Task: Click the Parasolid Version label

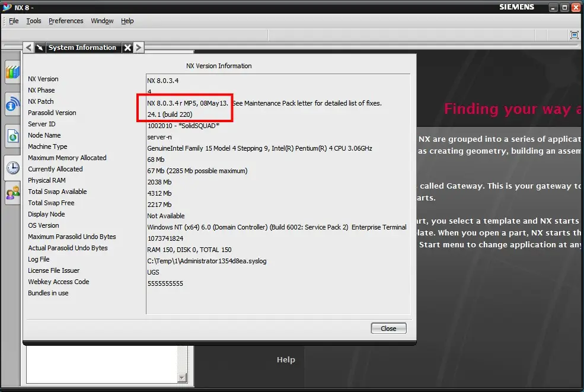Action: [52, 113]
